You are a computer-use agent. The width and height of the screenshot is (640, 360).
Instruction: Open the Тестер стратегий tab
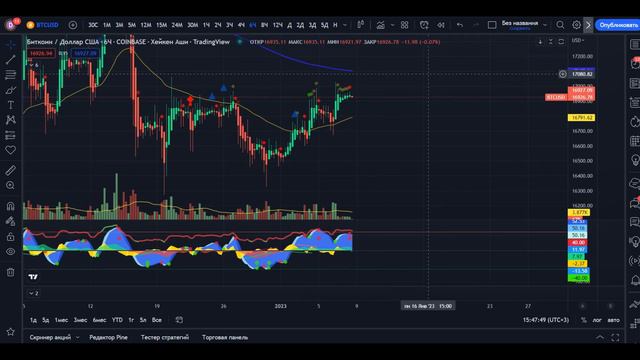point(165,337)
